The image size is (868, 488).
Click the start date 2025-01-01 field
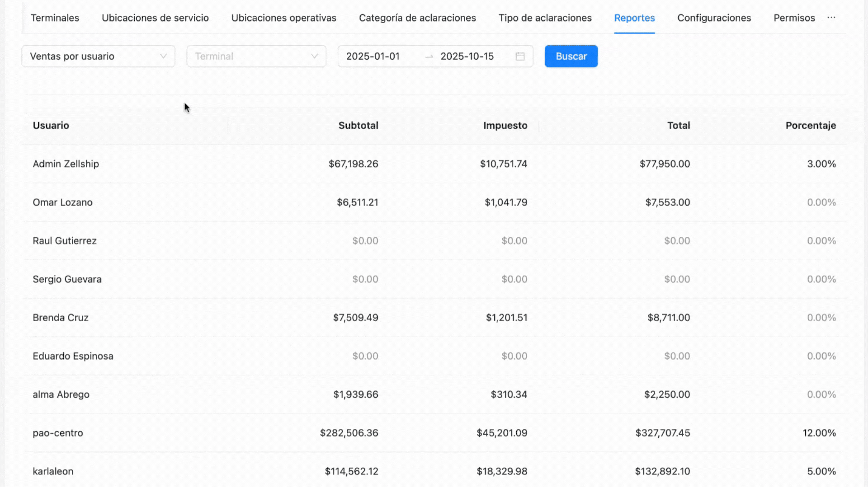click(x=373, y=56)
